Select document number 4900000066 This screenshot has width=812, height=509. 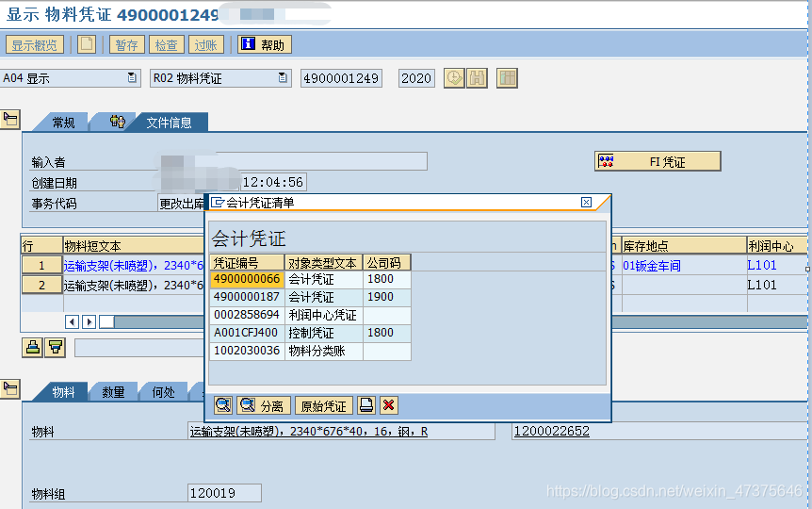coord(247,279)
